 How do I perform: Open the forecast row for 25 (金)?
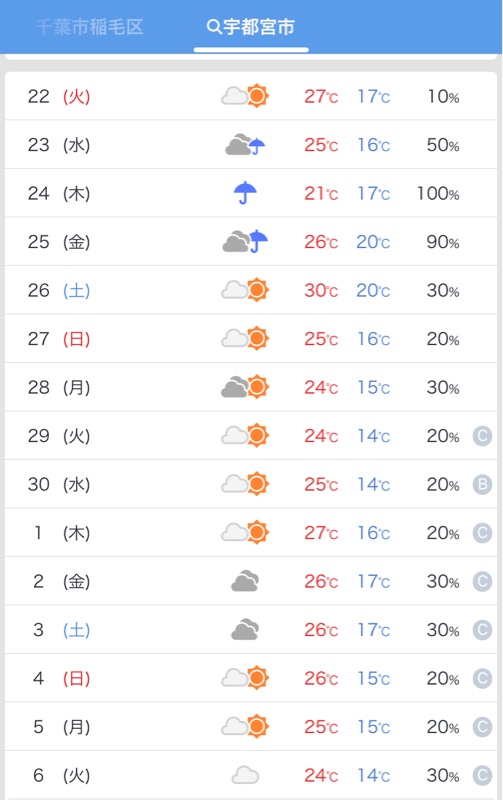[251, 241]
